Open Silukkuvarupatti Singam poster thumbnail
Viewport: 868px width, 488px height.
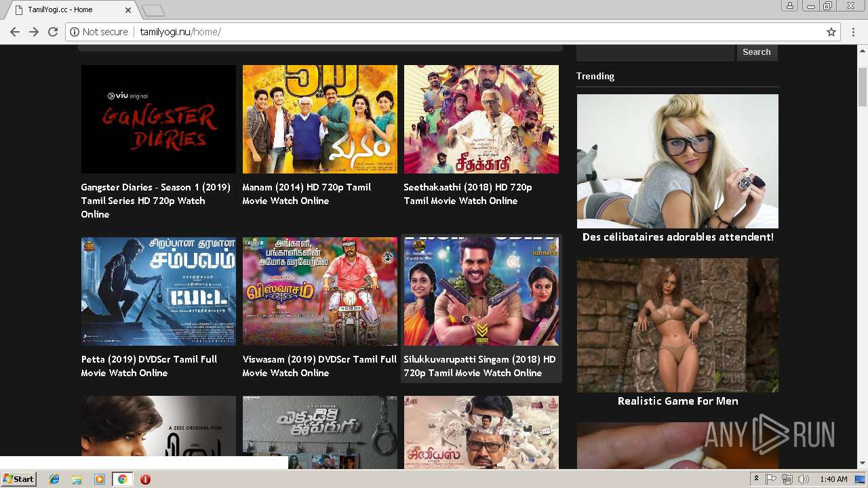pos(481,291)
